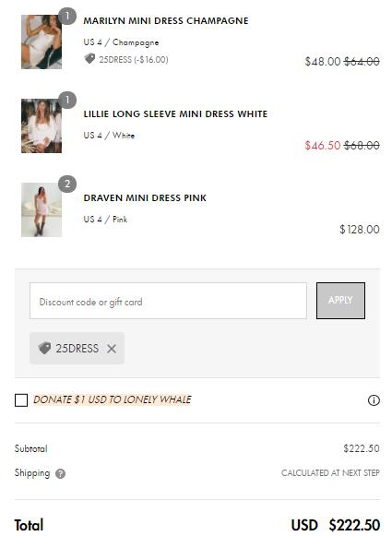Open the Lillie Long Sleeve dress thumbnail

(42, 125)
